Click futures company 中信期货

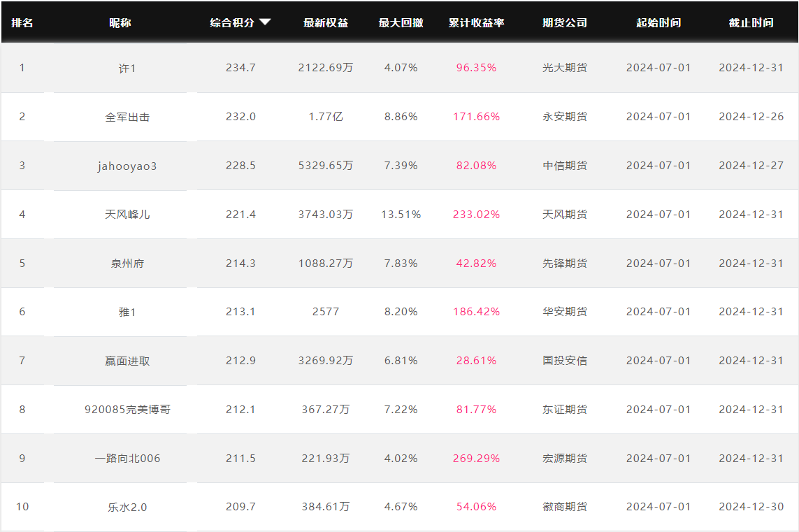tap(565, 166)
